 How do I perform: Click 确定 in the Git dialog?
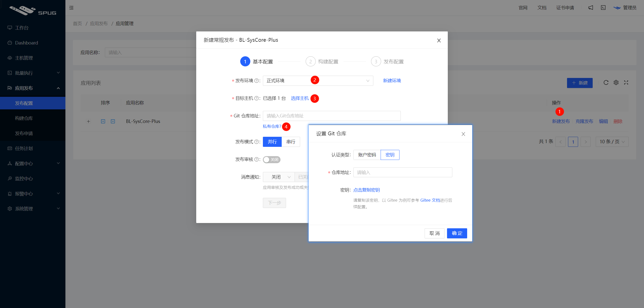pos(457,233)
